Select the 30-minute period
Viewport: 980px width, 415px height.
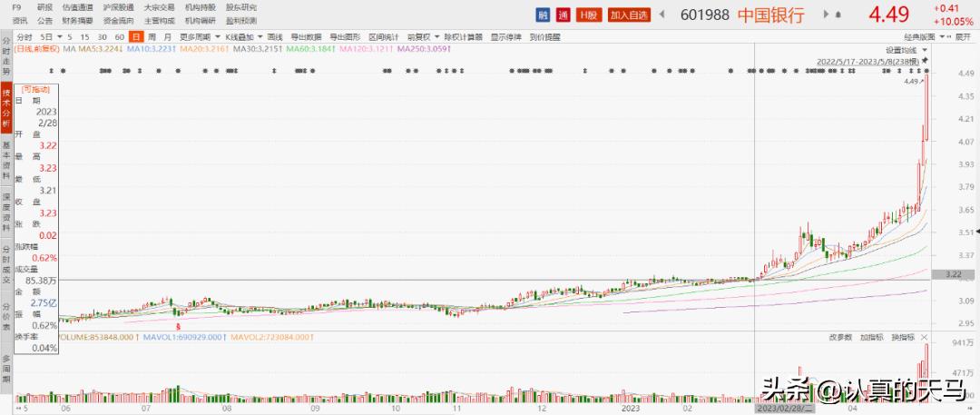coord(102,37)
